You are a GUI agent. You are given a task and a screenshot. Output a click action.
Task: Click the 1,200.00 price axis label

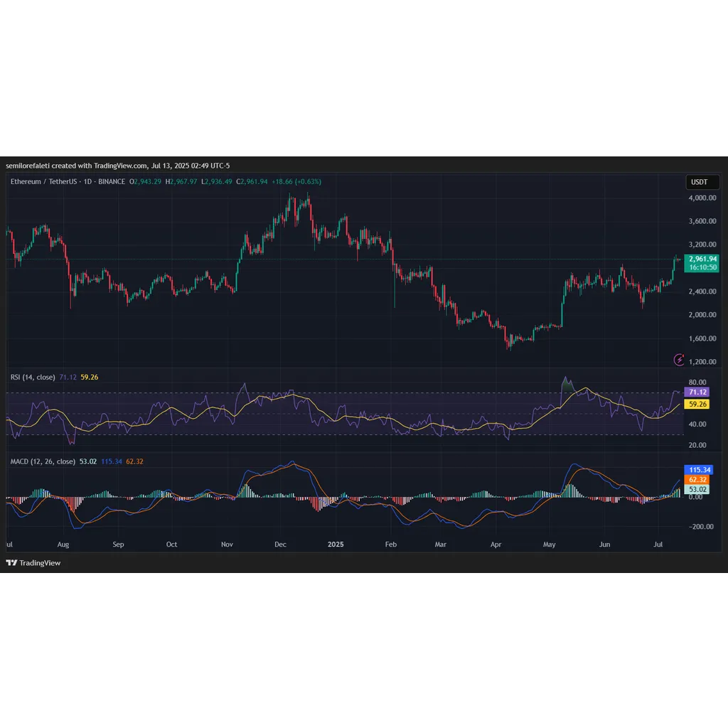702,362
